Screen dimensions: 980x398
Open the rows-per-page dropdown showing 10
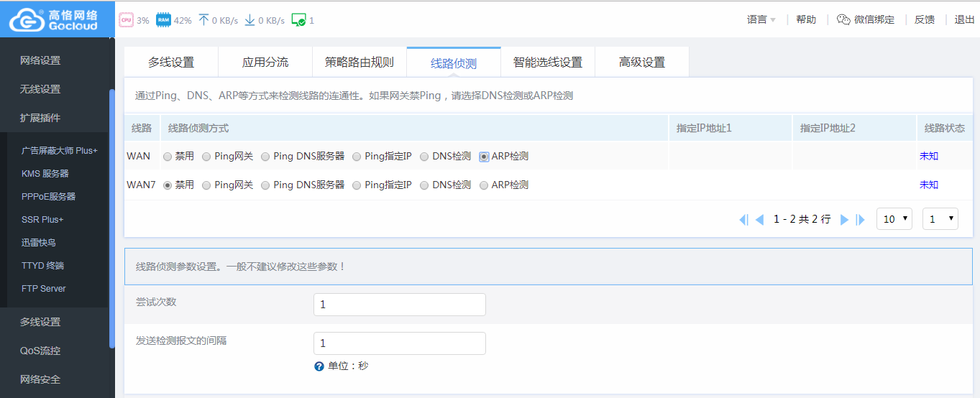[894, 219]
